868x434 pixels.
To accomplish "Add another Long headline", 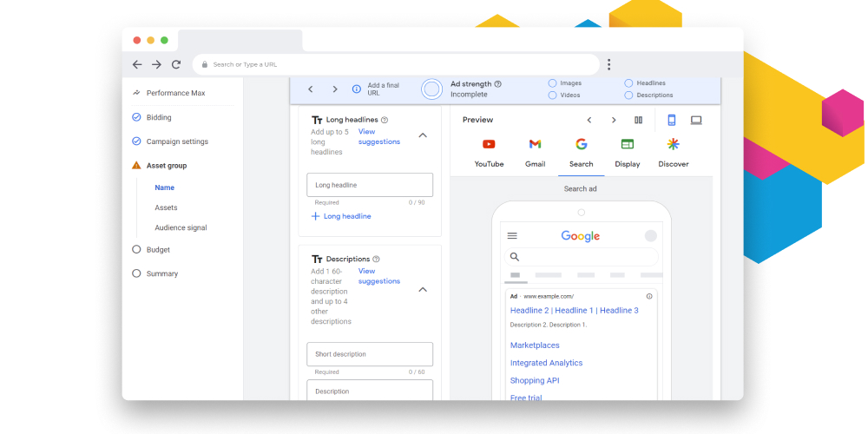I will click(341, 216).
